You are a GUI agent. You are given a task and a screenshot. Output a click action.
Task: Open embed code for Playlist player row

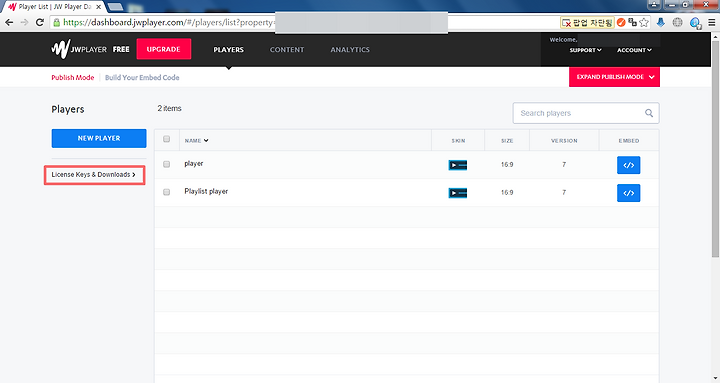coord(628,193)
